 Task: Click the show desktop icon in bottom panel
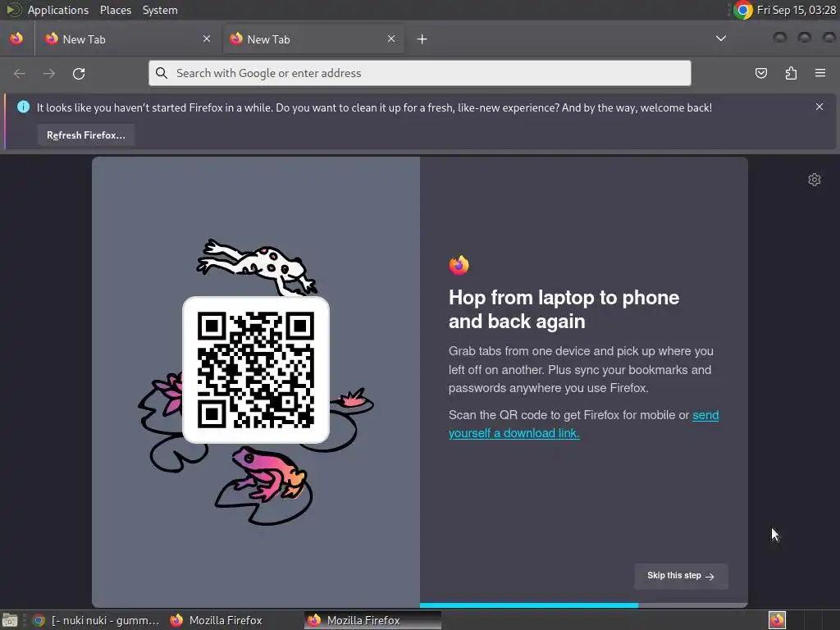tap(10, 620)
